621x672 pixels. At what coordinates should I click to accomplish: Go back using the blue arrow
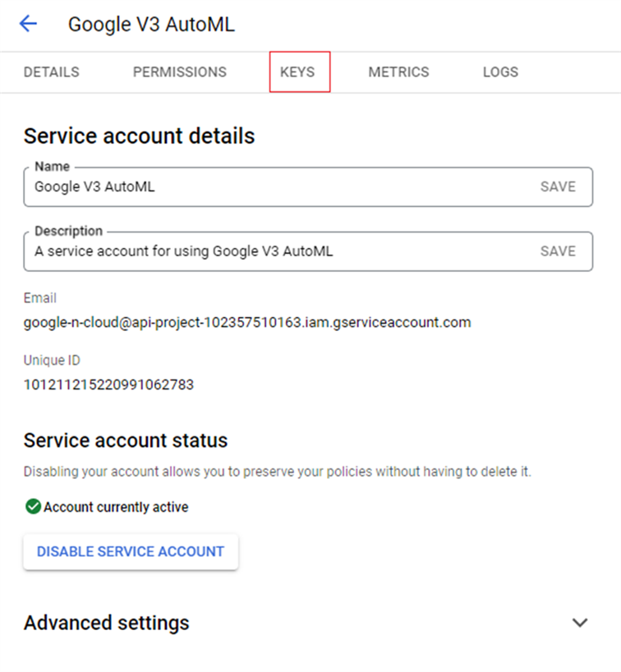[x=28, y=23]
